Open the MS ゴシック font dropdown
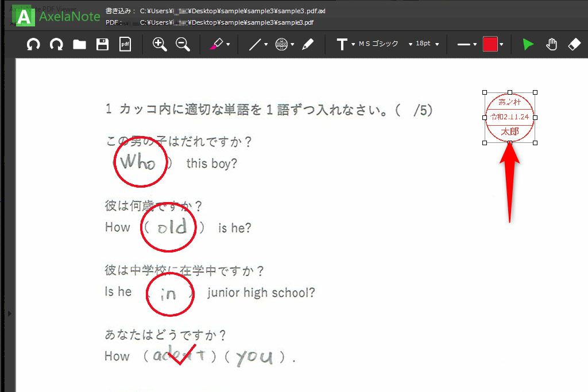 (380, 44)
